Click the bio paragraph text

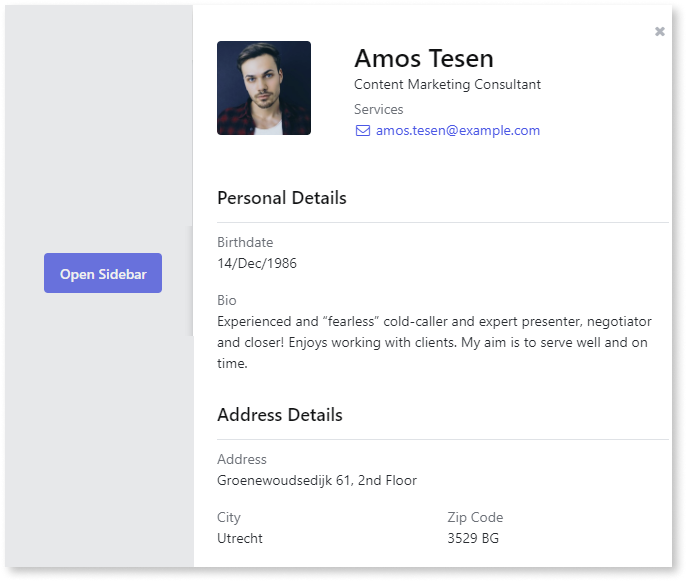click(x=434, y=342)
